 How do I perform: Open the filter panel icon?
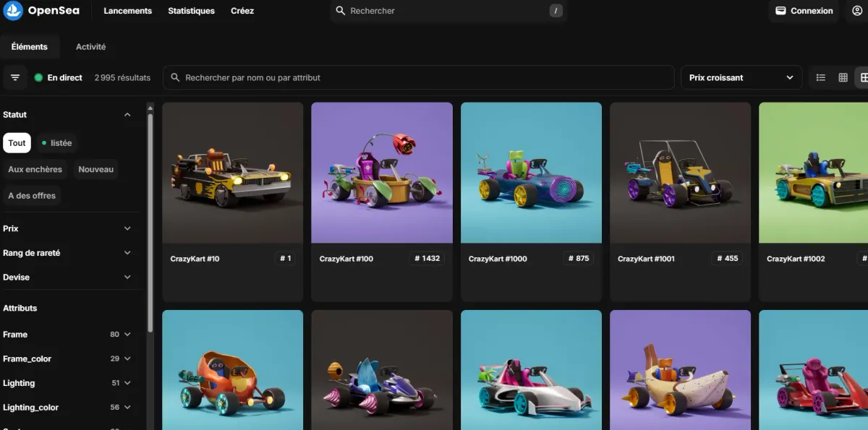[x=15, y=77]
